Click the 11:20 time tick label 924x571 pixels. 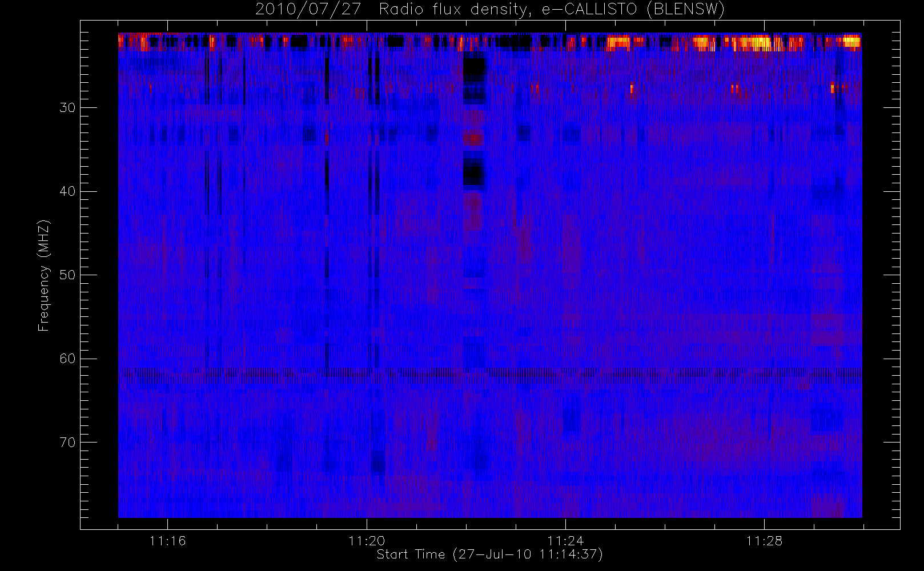pyautogui.click(x=367, y=541)
